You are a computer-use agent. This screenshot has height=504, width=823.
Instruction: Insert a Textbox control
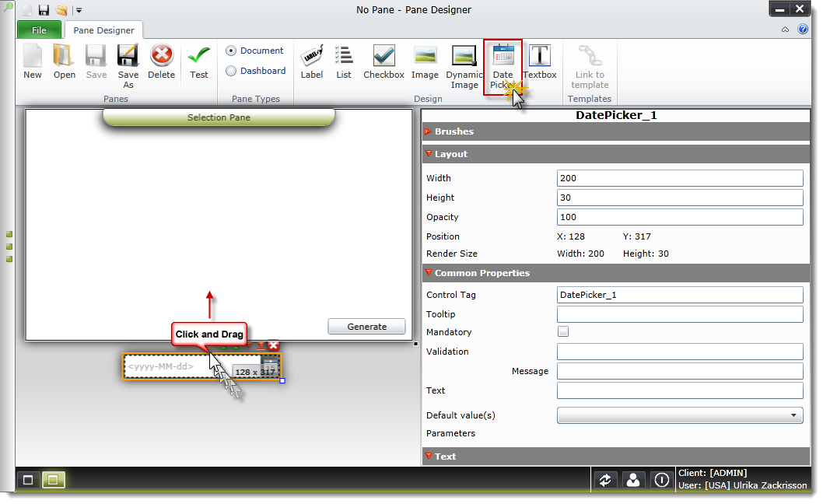click(540, 62)
